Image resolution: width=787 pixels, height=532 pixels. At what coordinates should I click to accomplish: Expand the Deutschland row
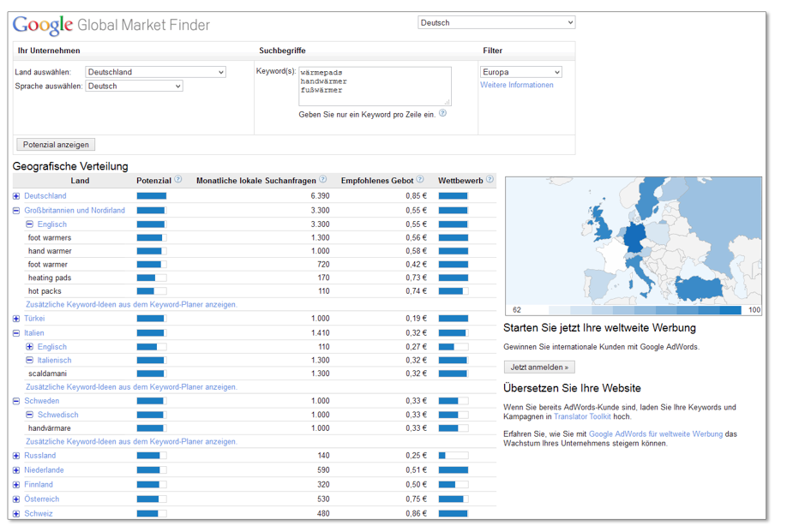[x=16, y=196]
